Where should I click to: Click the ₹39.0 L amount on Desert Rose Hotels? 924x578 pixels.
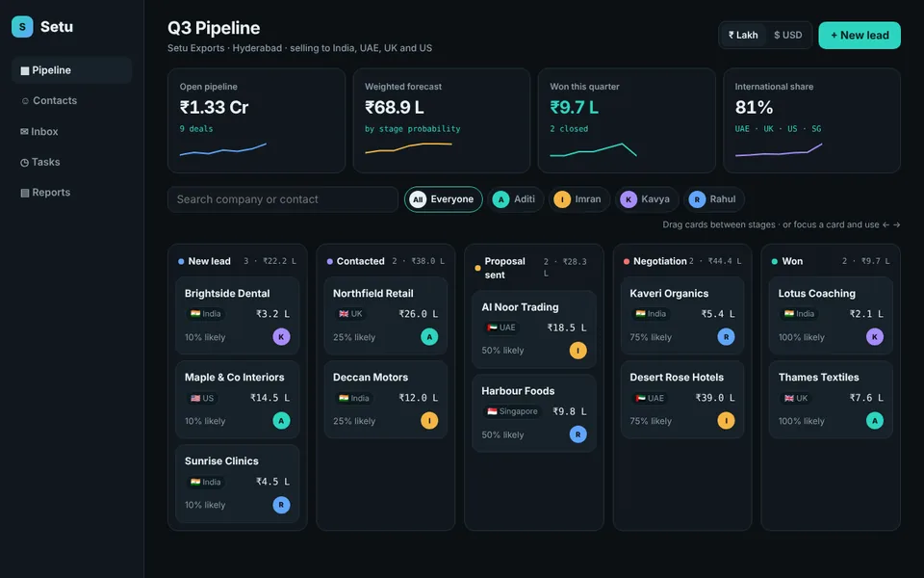coord(715,398)
